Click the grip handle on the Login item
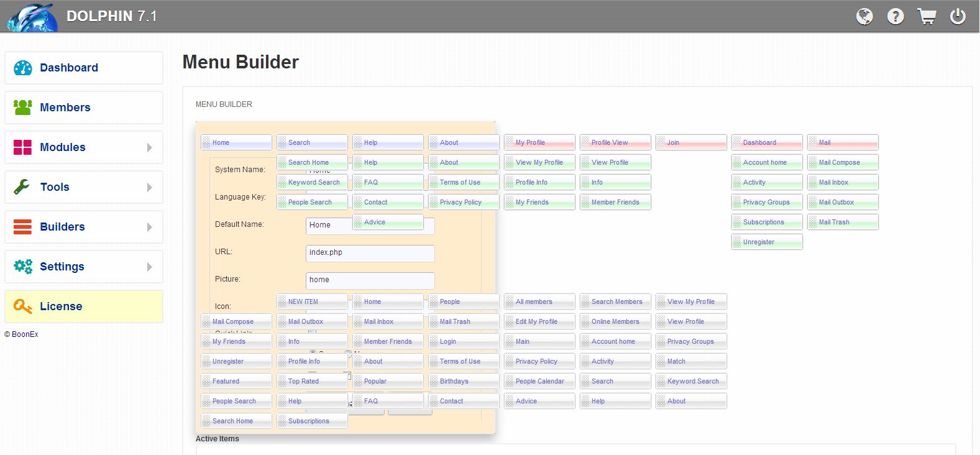 (x=434, y=341)
